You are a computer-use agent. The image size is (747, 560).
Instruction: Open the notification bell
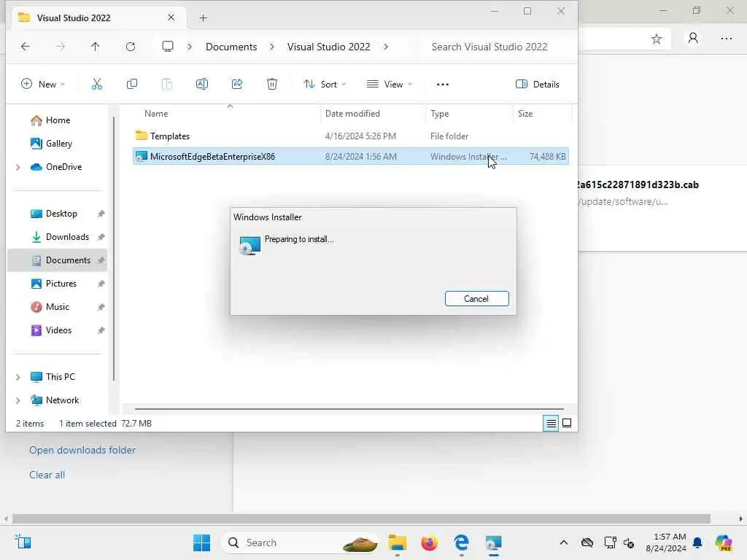[x=697, y=542]
